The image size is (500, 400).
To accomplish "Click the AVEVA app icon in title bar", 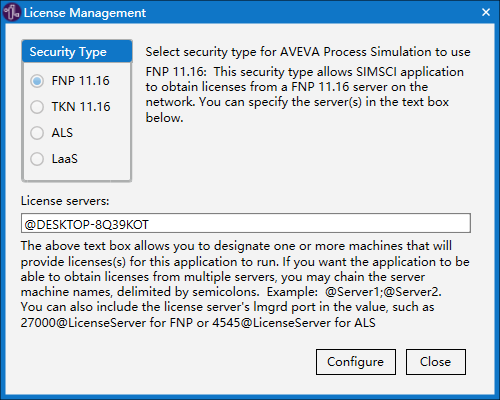I will (x=12, y=12).
